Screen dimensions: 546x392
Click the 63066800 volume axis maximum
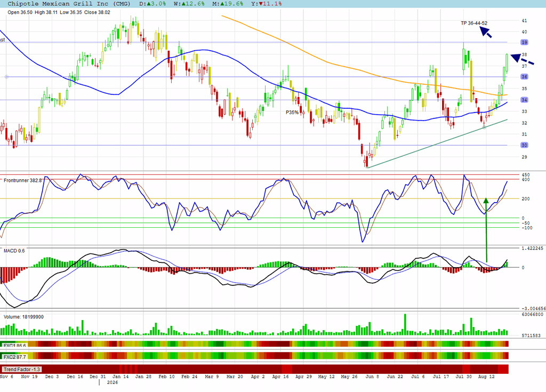point(532,314)
